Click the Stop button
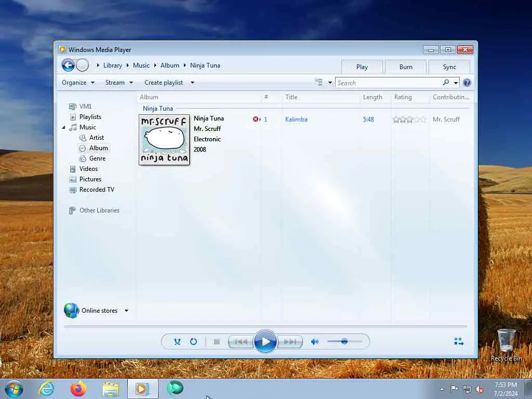The width and height of the screenshot is (532, 399). click(x=217, y=342)
